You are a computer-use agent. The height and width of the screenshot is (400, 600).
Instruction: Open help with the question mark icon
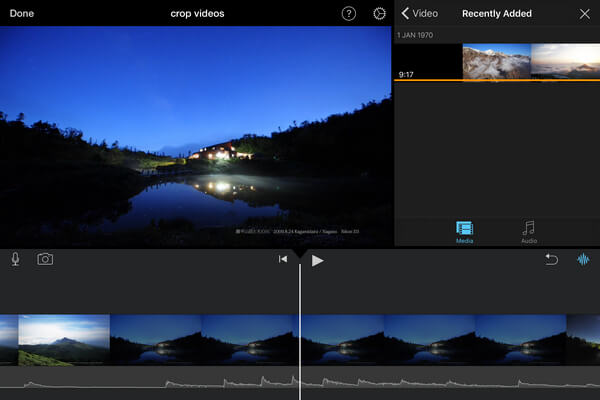[x=348, y=14]
